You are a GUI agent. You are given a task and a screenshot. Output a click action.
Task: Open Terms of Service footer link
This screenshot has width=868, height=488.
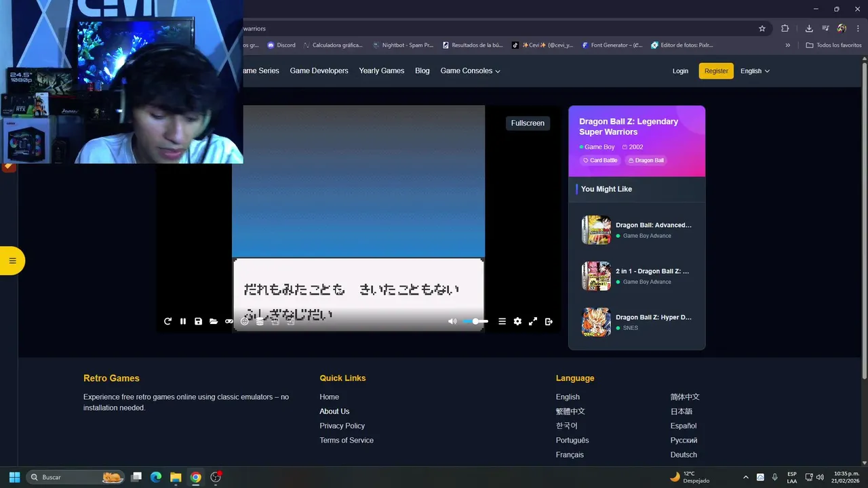pyautogui.click(x=347, y=441)
